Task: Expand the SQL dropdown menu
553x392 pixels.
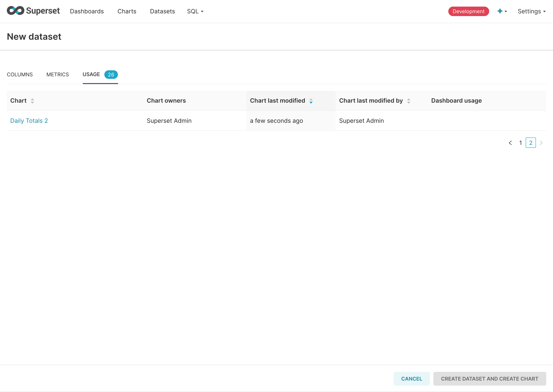Action: 195,11
